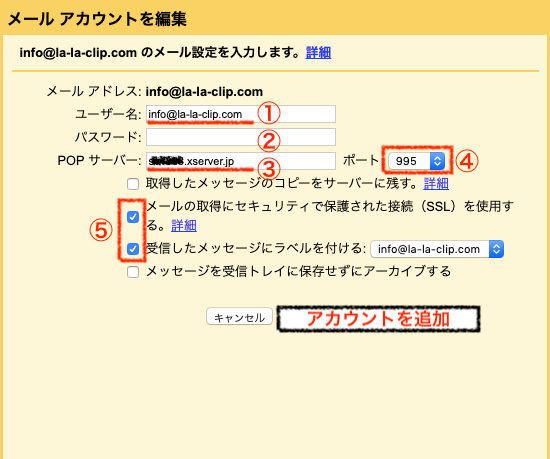Open the 詳細 link in header line
The image size is (550, 459).
318,53
